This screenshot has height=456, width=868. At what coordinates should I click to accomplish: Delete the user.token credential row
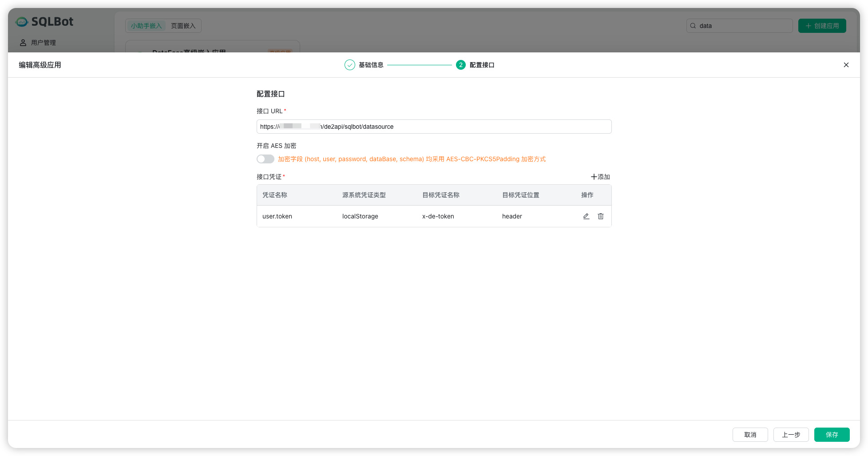(x=600, y=216)
